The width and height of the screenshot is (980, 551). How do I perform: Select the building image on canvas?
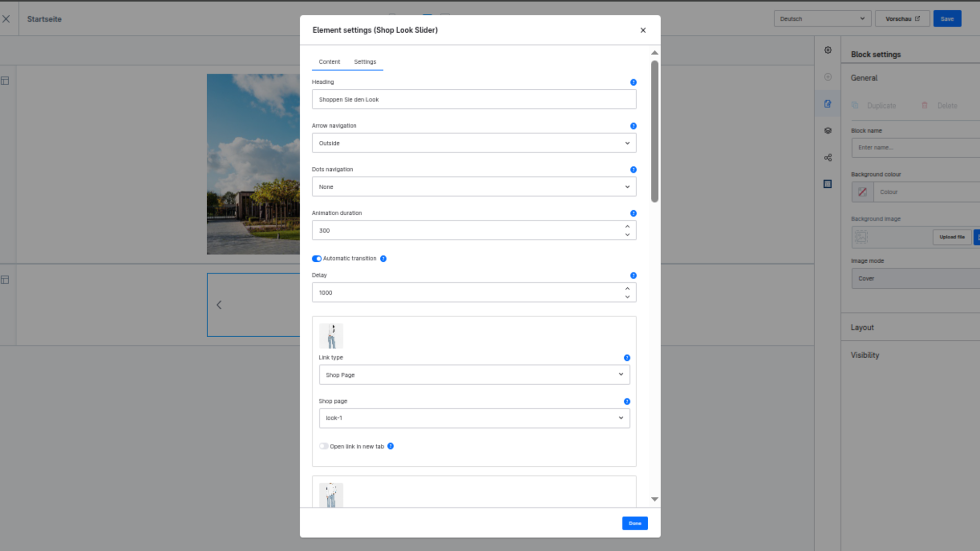pyautogui.click(x=253, y=164)
